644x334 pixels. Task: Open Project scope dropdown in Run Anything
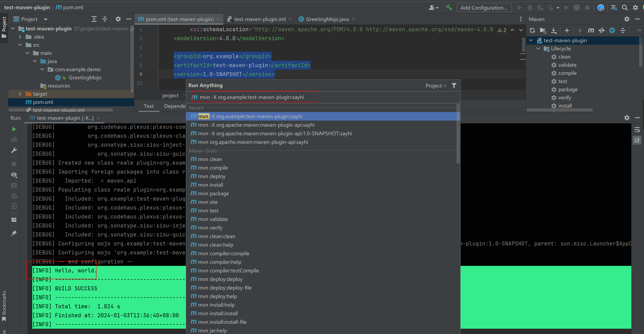click(x=436, y=86)
